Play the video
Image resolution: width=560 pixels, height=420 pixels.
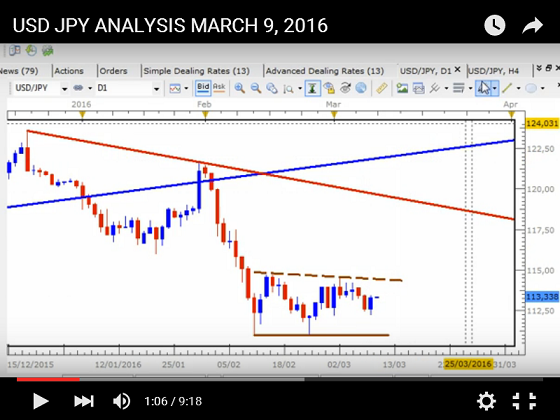point(40,401)
